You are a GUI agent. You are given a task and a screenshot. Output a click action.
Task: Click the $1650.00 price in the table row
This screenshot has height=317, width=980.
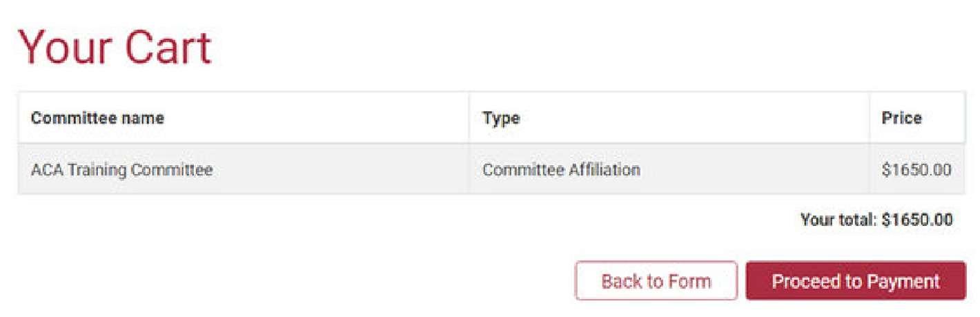(916, 169)
